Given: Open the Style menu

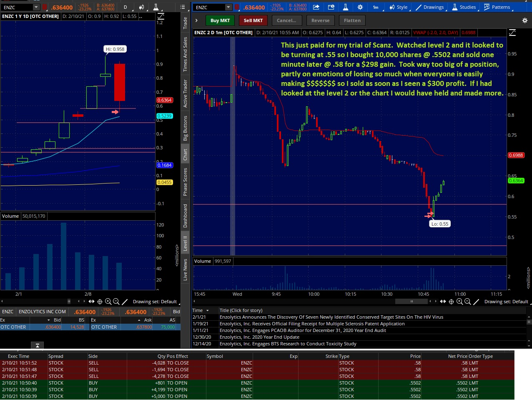Looking at the screenshot, I should tap(399, 7).
